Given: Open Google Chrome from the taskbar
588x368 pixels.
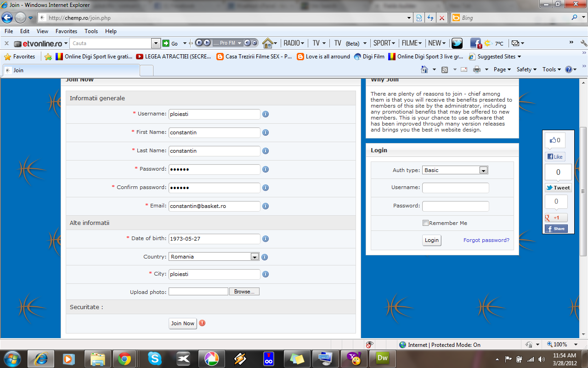Looking at the screenshot, I should point(124,358).
